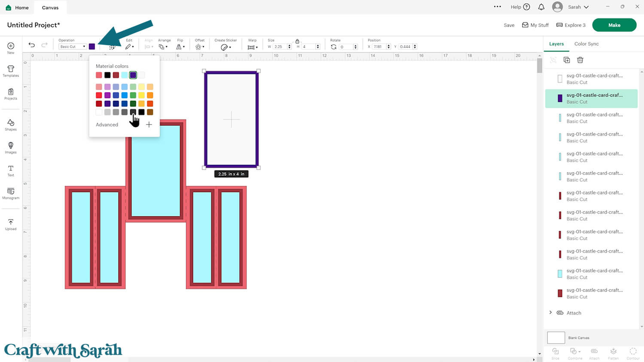Viewport: 644px width, 362px height.
Task: Switch to the Home tab
Action: tap(17, 8)
